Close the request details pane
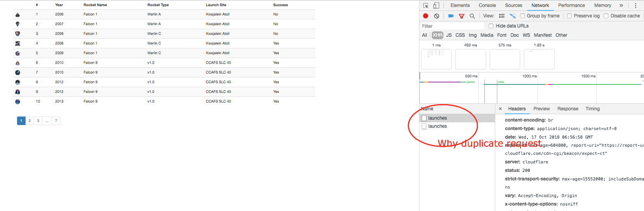Screen dimensions: 644x211 [500, 109]
